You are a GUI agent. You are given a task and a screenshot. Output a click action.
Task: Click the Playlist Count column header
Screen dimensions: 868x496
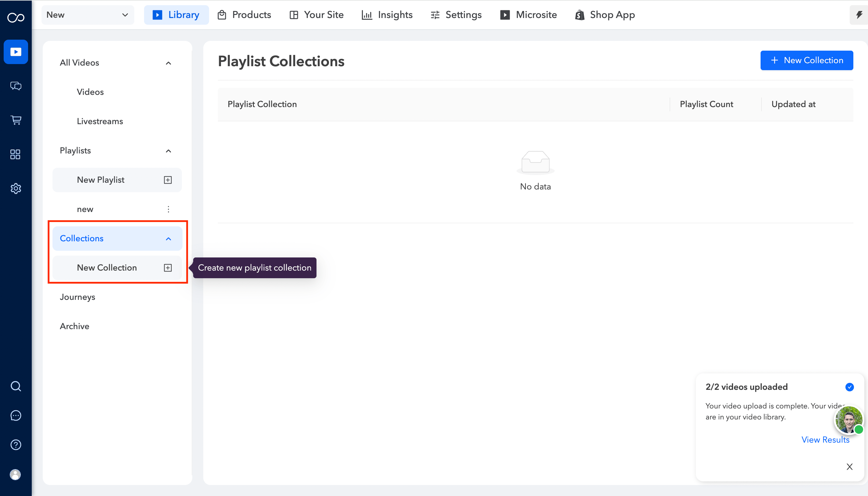click(x=707, y=104)
